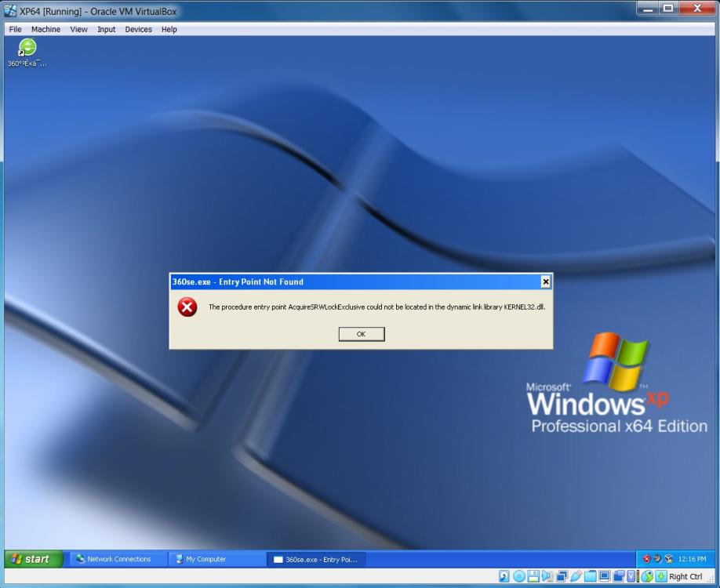720x588 pixels.
Task: Open the Machine menu
Action: tap(45, 29)
